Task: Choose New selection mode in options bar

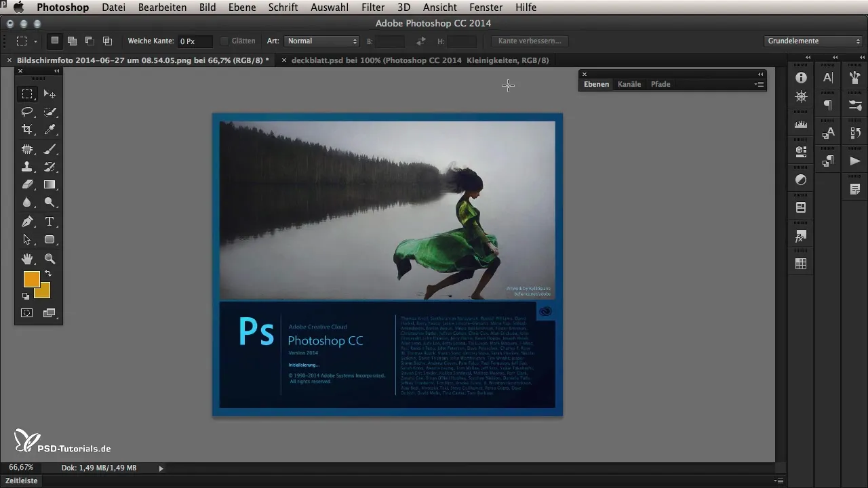Action: (55, 41)
